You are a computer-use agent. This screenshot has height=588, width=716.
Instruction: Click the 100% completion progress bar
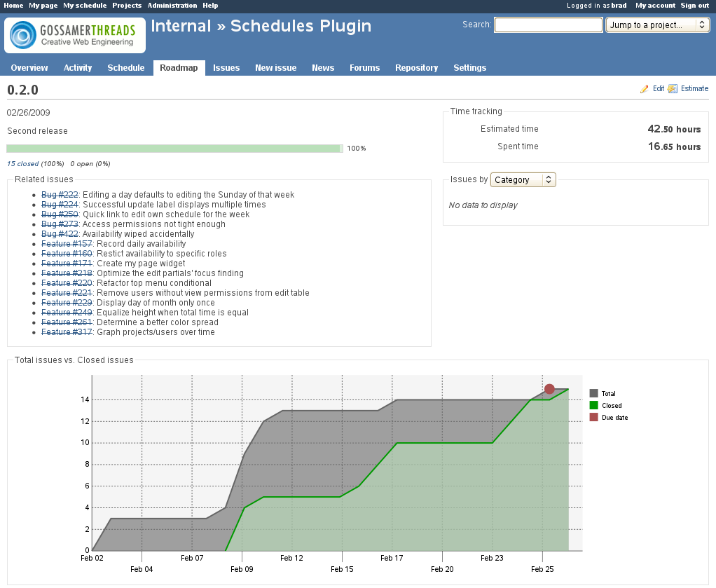pyautogui.click(x=174, y=149)
